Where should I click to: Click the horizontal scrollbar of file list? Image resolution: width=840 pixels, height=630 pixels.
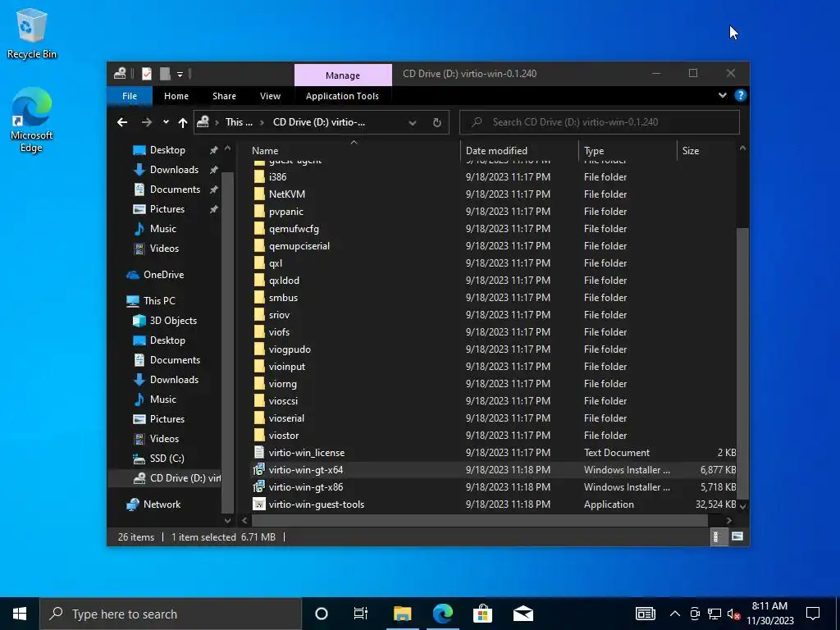pyautogui.click(x=480, y=520)
